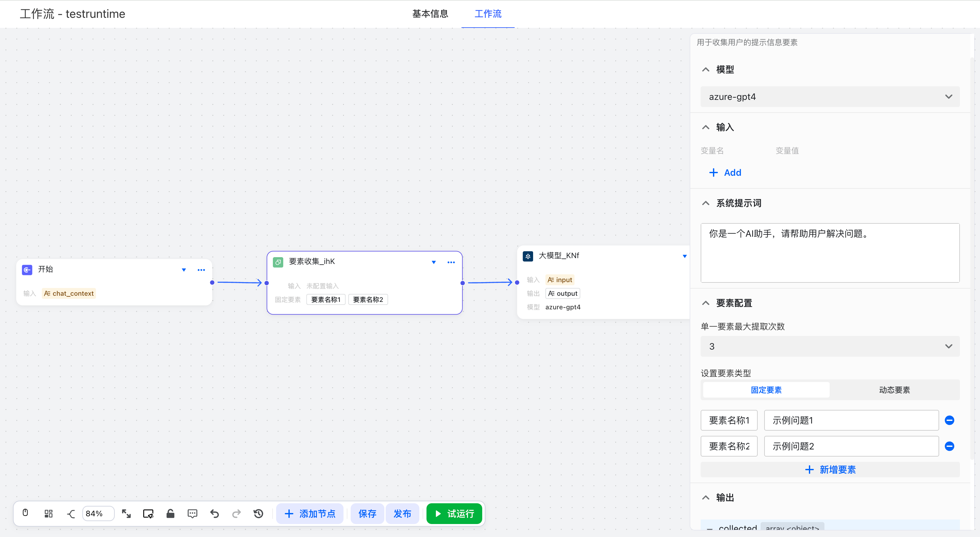Collapse the 系统提示词 section
Image resolution: width=980 pixels, height=537 pixels.
pos(706,203)
